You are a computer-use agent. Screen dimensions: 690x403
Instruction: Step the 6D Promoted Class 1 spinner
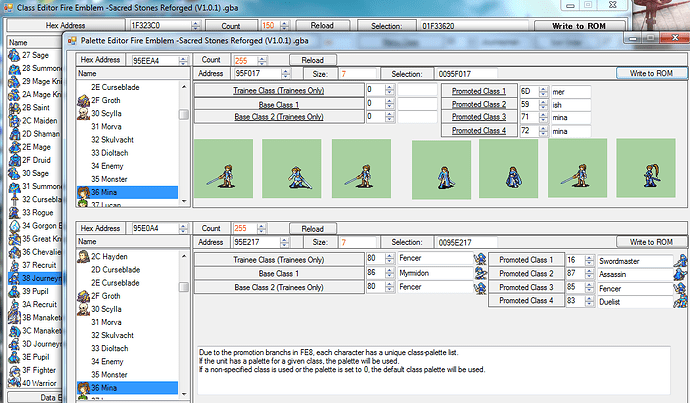tap(542, 91)
